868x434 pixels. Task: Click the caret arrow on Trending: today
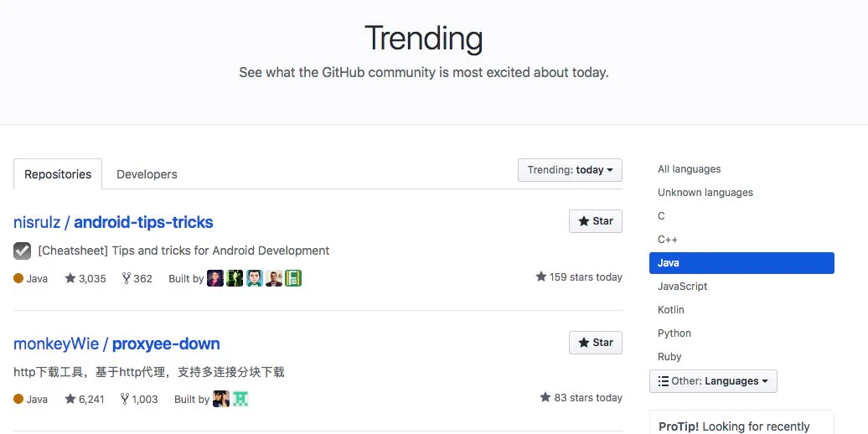click(x=610, y=171)
